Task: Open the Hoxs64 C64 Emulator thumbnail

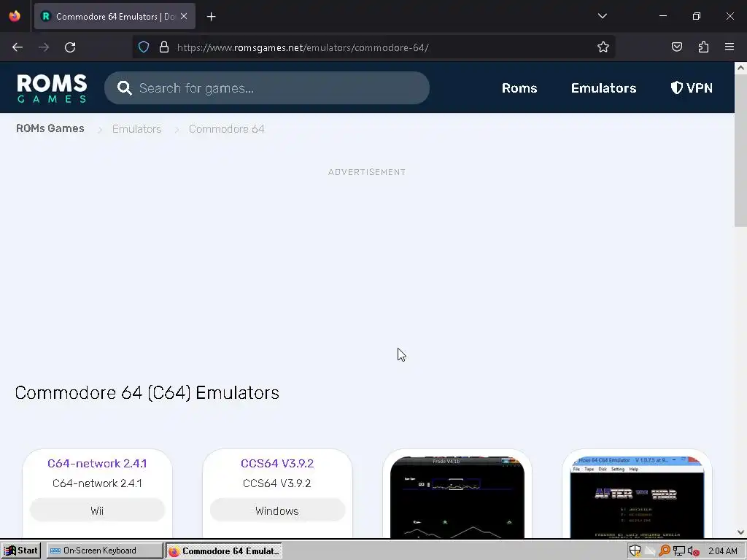Action: click(638, 497)
